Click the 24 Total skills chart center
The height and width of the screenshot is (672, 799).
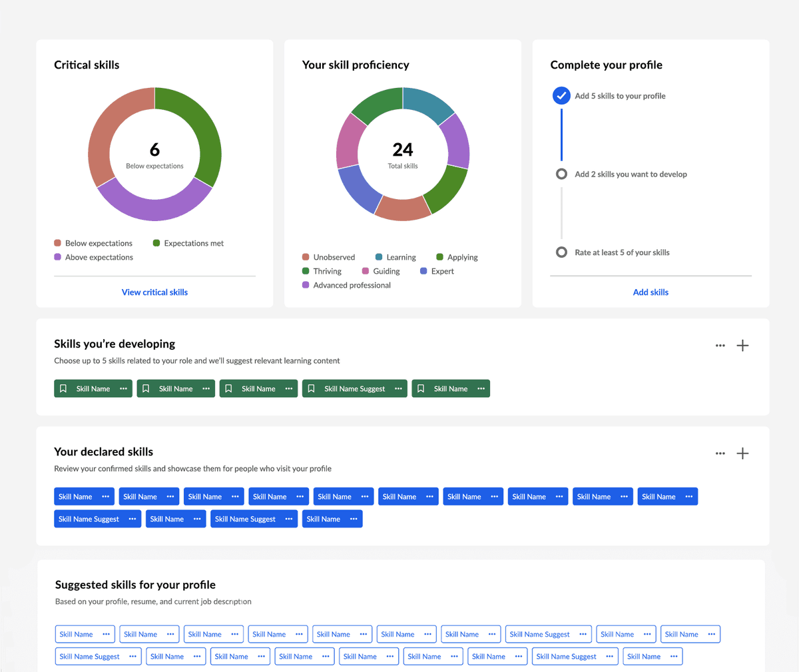pyautogui.click(x=403, y=155)
